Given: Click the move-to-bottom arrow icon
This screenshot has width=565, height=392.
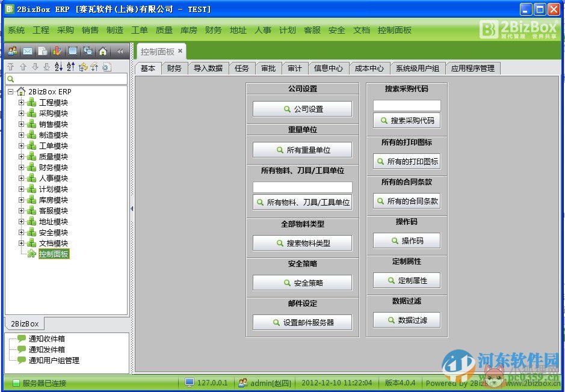Looking at the screenshot, I should point(47,67).
